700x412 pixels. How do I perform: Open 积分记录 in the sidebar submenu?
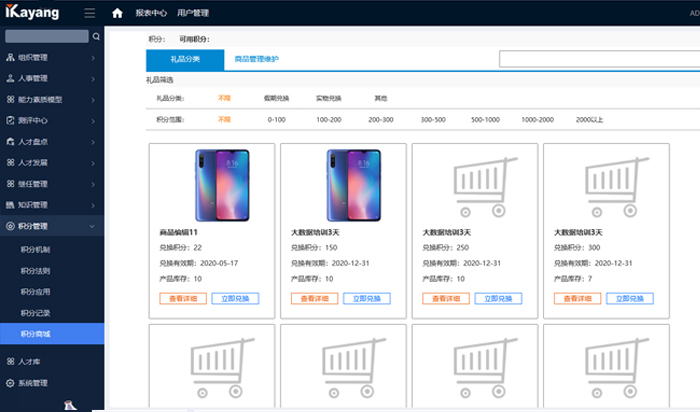35,312
